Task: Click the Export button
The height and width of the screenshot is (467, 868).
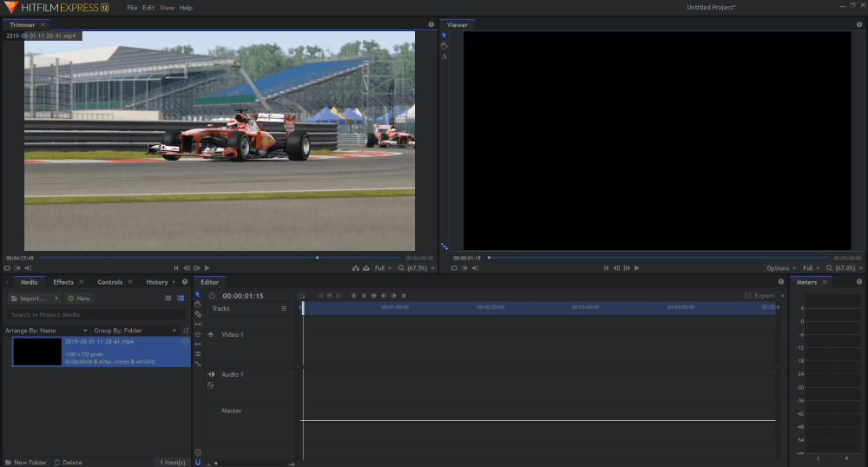Action: [x=759, y=295]
